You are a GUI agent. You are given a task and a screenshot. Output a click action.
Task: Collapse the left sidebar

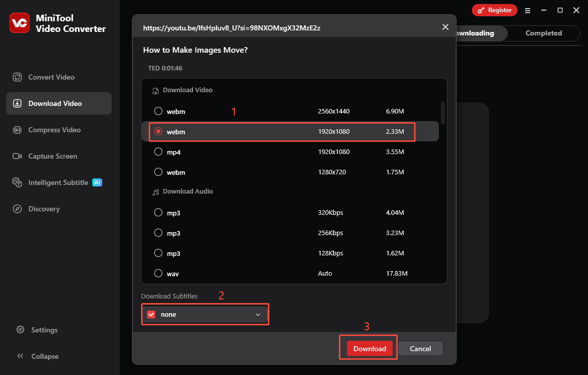[x=37, y=356]
